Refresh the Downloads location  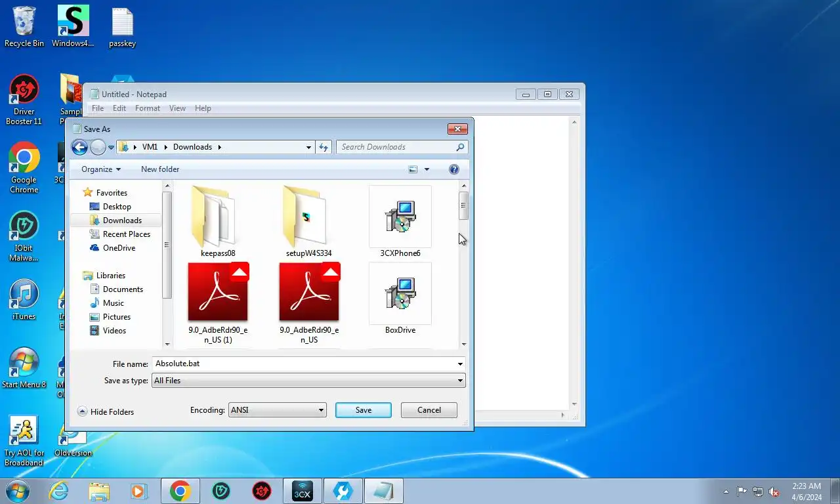(x=324, y=147)
